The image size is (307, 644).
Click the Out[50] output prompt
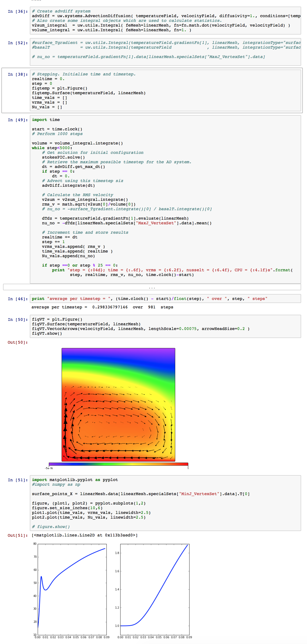17,342
